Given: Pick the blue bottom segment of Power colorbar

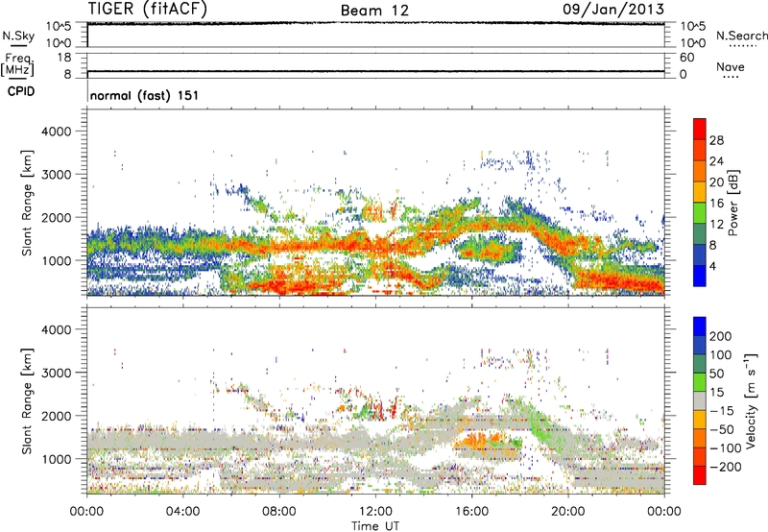Looking at the screenshot, I should [700, 276].
